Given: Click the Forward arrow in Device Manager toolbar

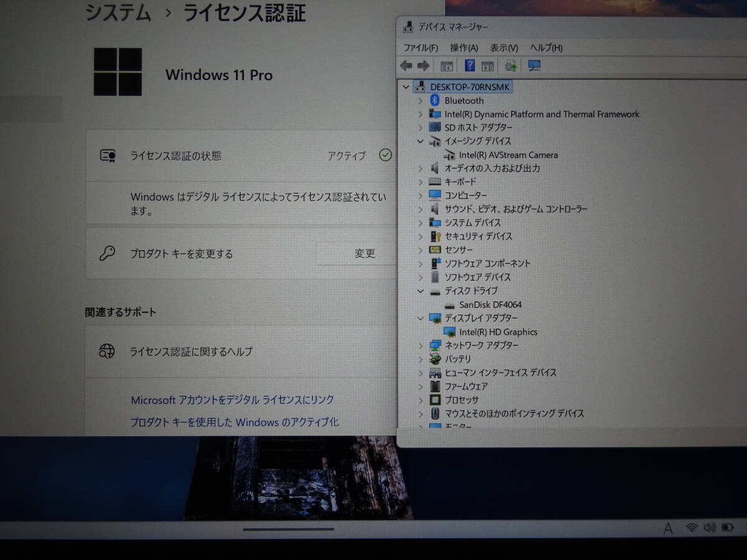Looking at the screenshot, I should pos(423,65).
